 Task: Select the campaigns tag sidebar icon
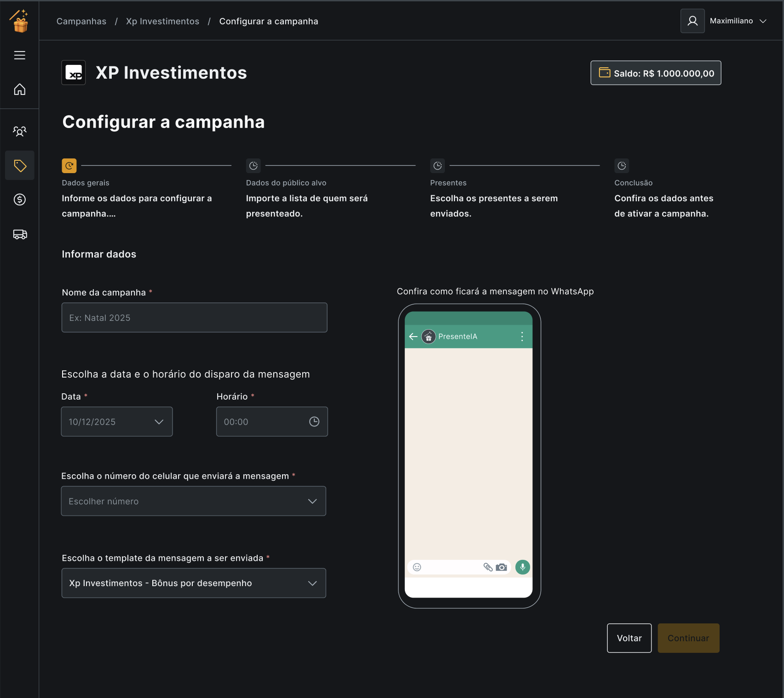click(x=20, y=165)
